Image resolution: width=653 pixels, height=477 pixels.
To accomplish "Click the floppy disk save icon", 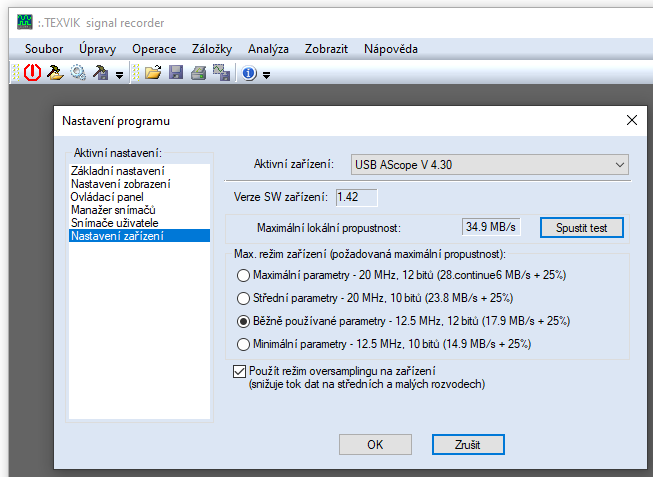I will [x=176, y=73].
